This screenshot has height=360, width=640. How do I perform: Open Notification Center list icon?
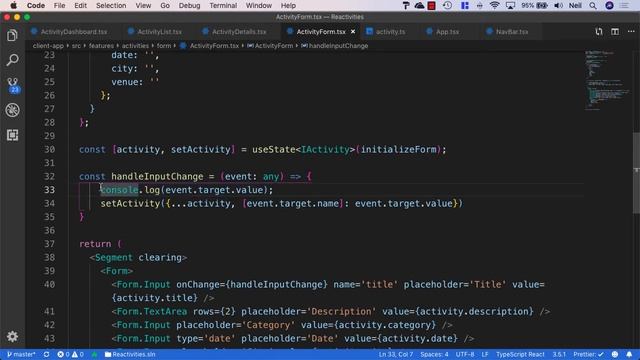(x=624, y=6)
